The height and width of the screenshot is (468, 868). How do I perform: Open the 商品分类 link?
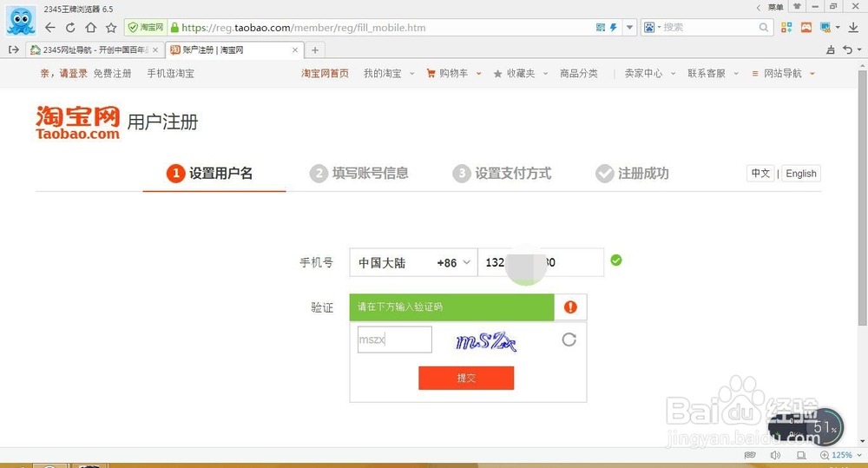coord(578,73)
